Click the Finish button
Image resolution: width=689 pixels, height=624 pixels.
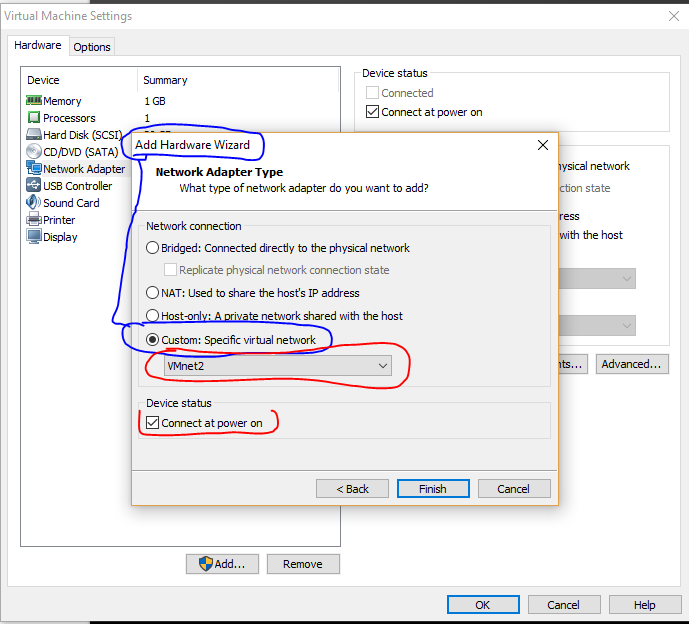[433, 489]
